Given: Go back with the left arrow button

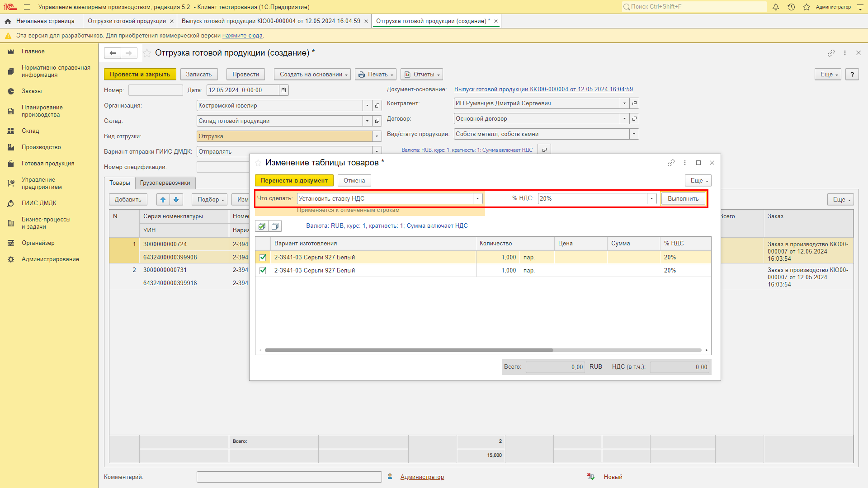Looking at the screenshot, I should (113, 53).
